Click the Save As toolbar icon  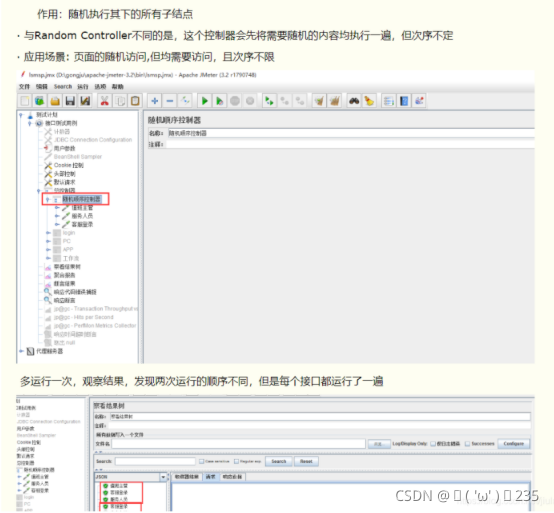tap(85, 101)
